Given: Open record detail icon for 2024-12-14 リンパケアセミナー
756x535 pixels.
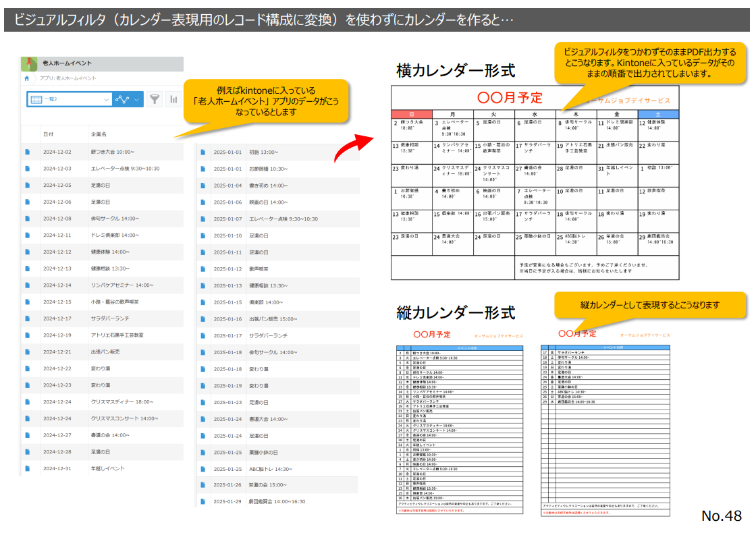Looking at the screenshot, I should tap(28, 285).
